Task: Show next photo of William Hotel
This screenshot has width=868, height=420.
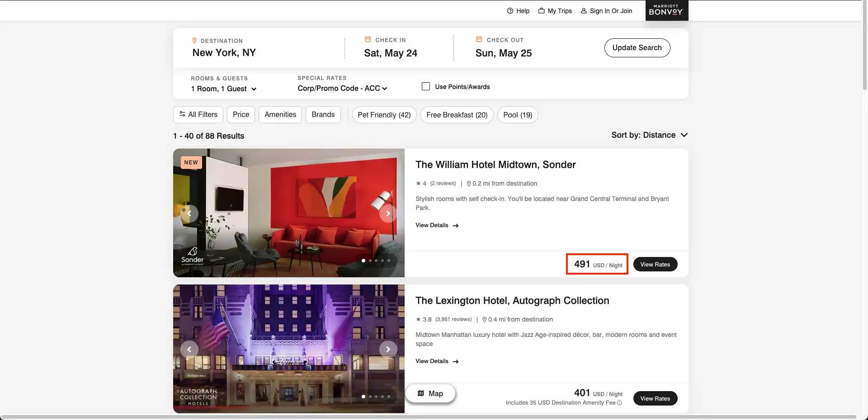Action: point(388,213)
